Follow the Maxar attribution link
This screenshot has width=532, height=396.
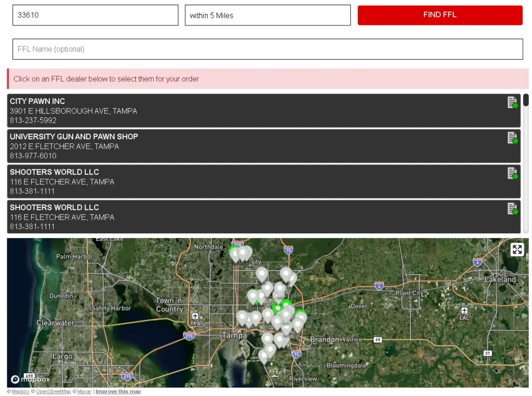[x=84, y=391]
